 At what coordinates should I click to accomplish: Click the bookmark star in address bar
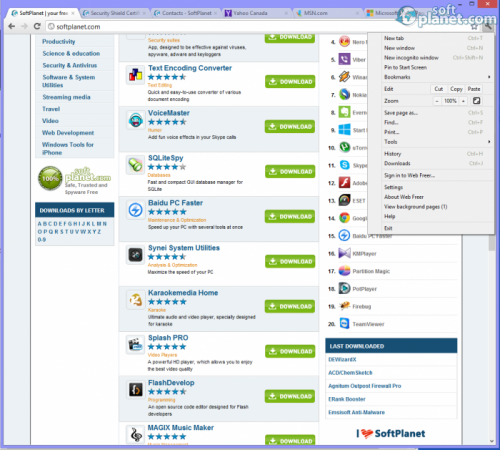click(474, 27)
